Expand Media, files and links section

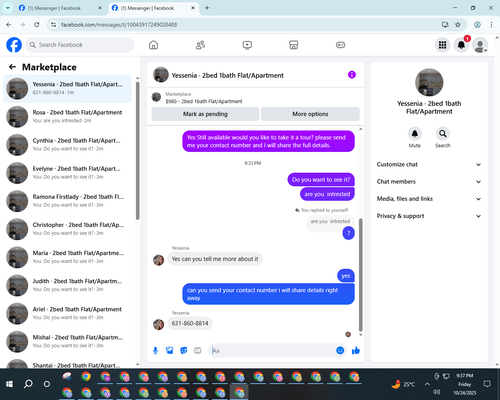coord(429,199)
